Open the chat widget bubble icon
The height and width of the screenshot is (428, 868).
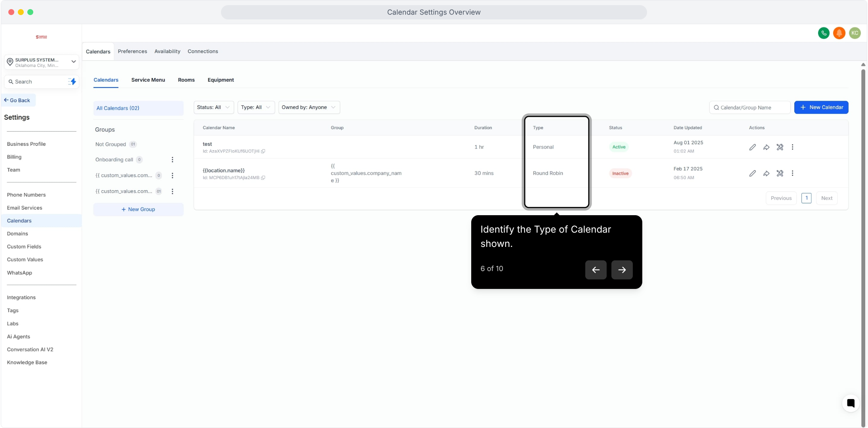(851, 403)
